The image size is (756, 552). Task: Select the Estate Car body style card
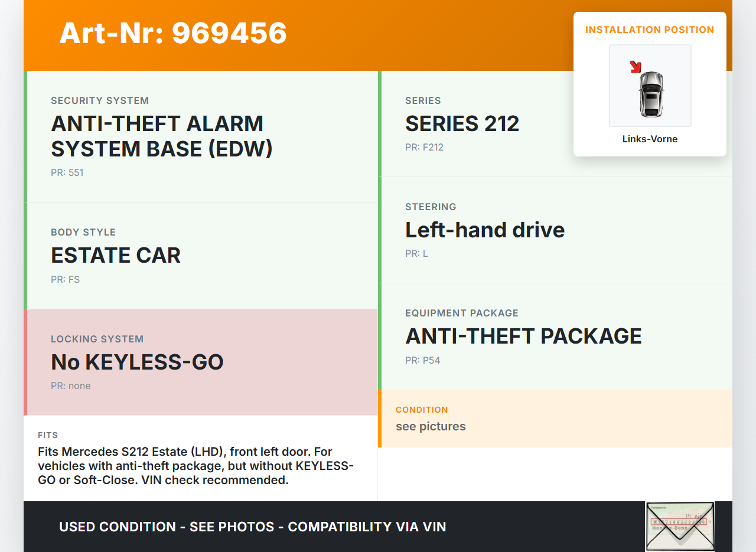(201, 255)
